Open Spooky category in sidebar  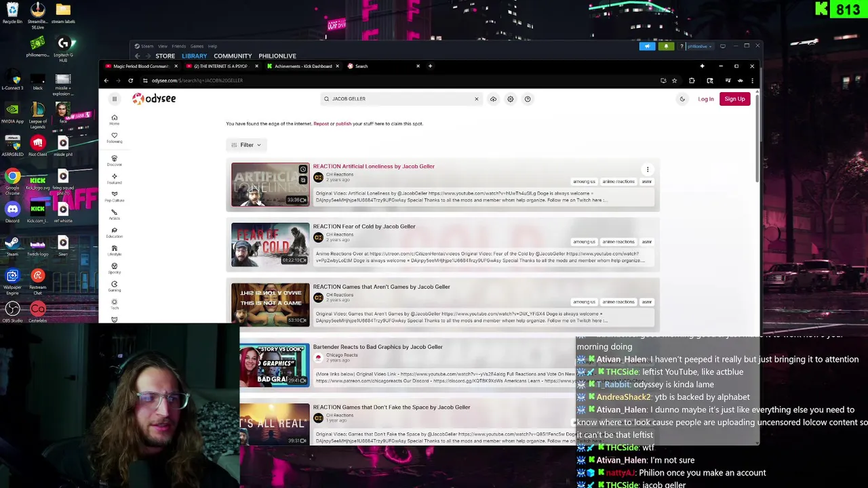(x=114, y=268)
